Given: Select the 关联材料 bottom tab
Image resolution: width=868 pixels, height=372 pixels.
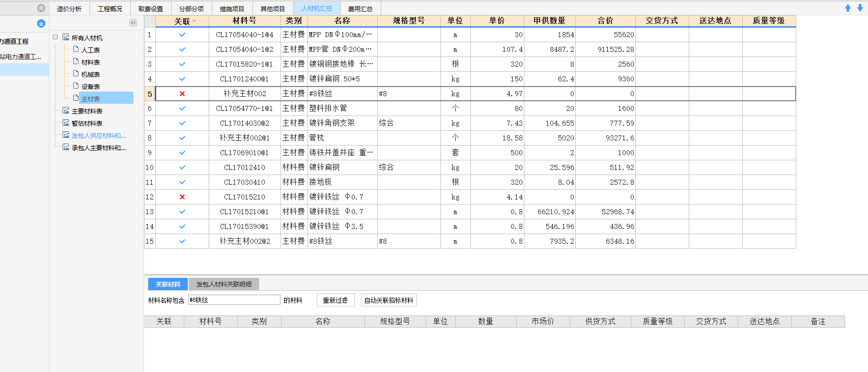Looking at the screenshot, I should coord(168,284).
